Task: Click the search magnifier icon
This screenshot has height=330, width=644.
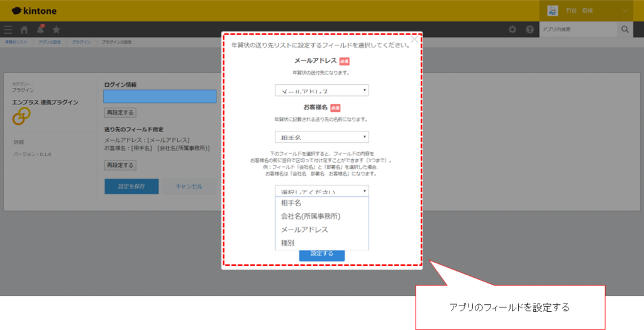Action: pos(625,30)
